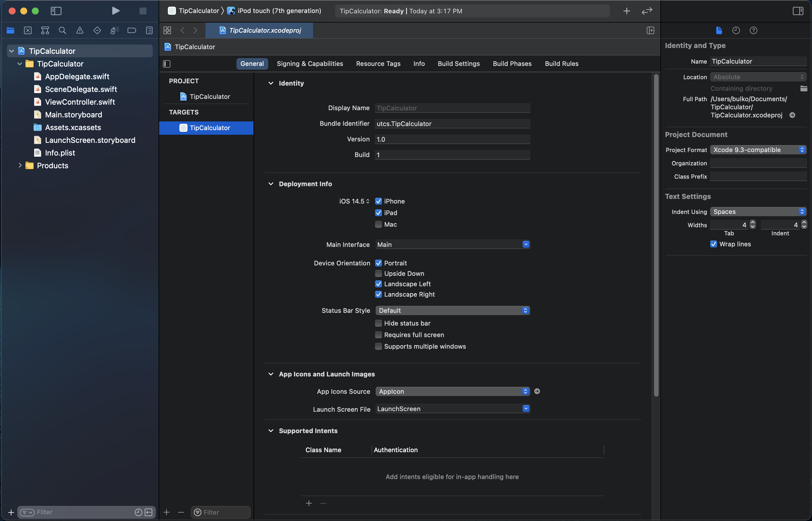Viewport: 812px width, 521px height.
Task: Show the History inspector clock icon
Action: pos(736,30)
